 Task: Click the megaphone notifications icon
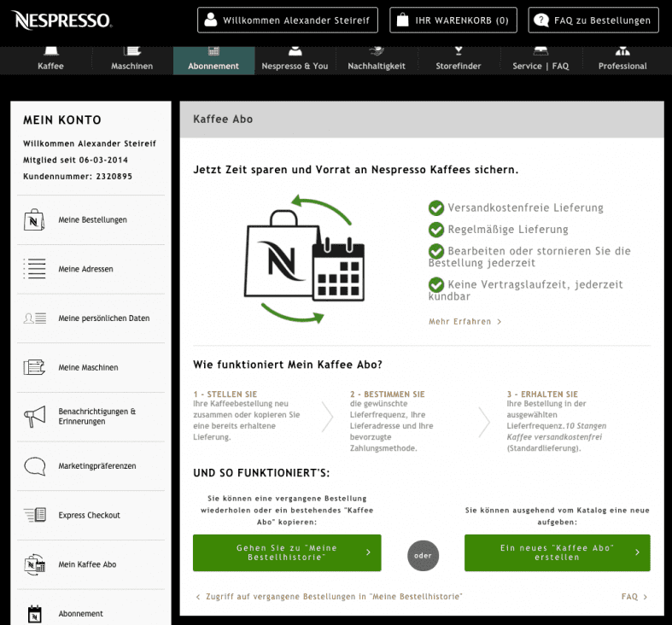tap(34, 417)
